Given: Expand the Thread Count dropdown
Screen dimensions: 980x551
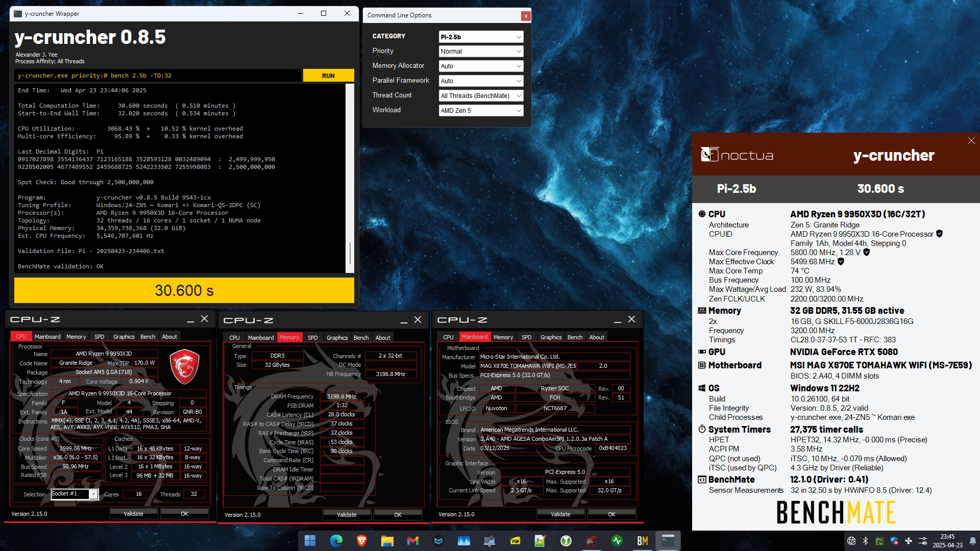Looking at the screenshot, I should [481, 96].
